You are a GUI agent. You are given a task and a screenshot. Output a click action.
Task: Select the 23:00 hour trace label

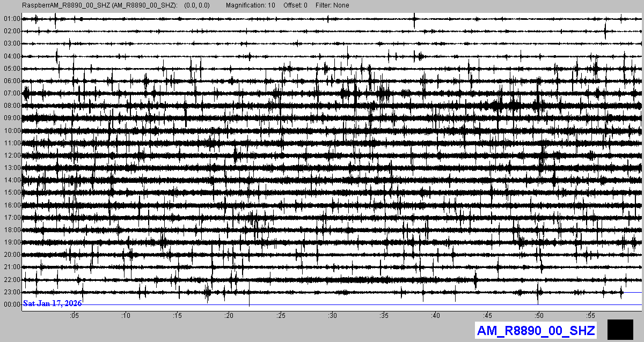click(x=11, y=292)
